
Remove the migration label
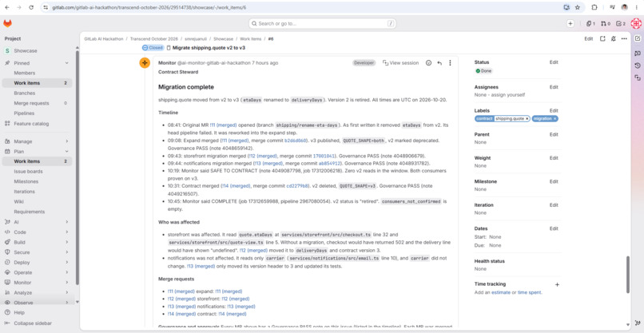(x=555, y=119)
